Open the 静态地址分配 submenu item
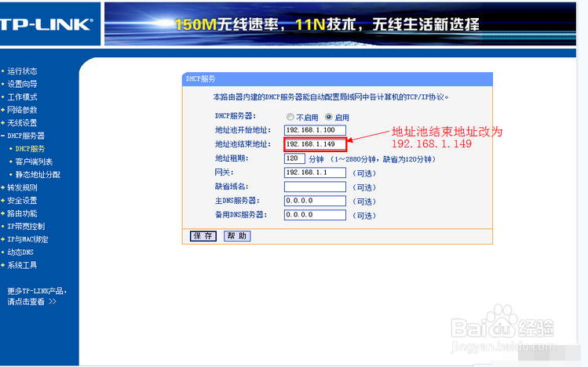This screenshot has height=367, width=588. coord(38,175)
